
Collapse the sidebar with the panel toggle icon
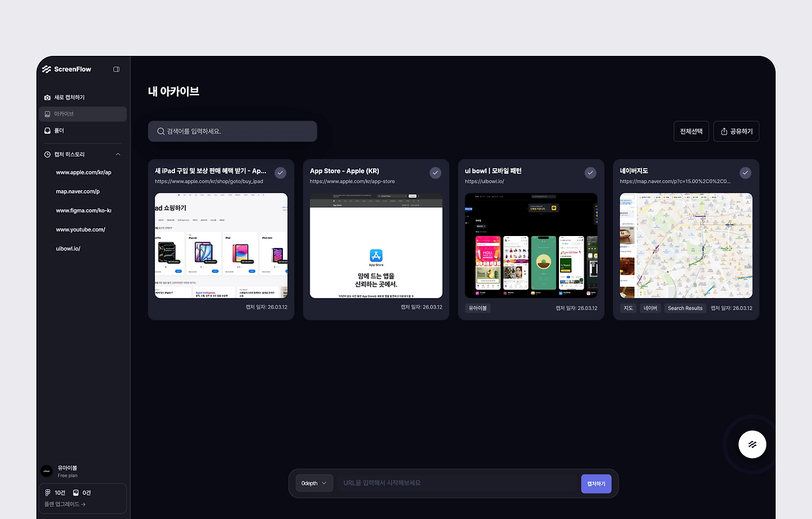pyautogui.click(x=117, y=69)
